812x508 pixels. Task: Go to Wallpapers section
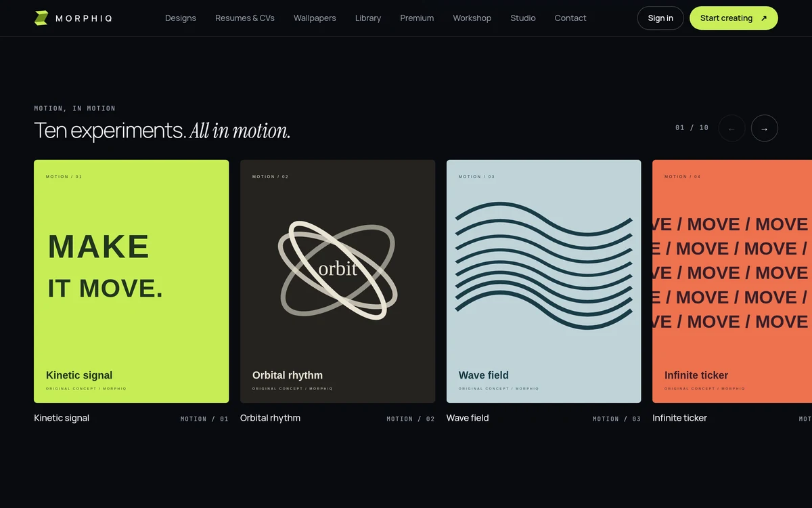point(315,18)
